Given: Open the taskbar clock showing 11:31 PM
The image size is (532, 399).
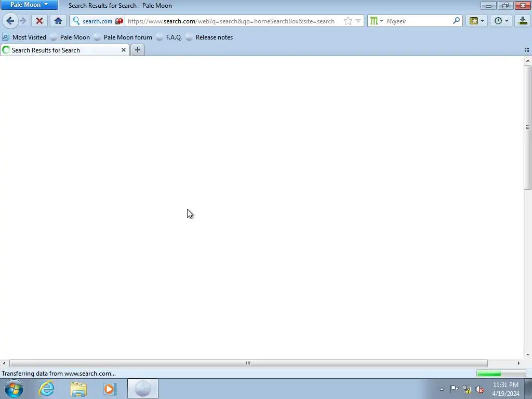Looking at the screenshot, I should (x=506, y=389).
